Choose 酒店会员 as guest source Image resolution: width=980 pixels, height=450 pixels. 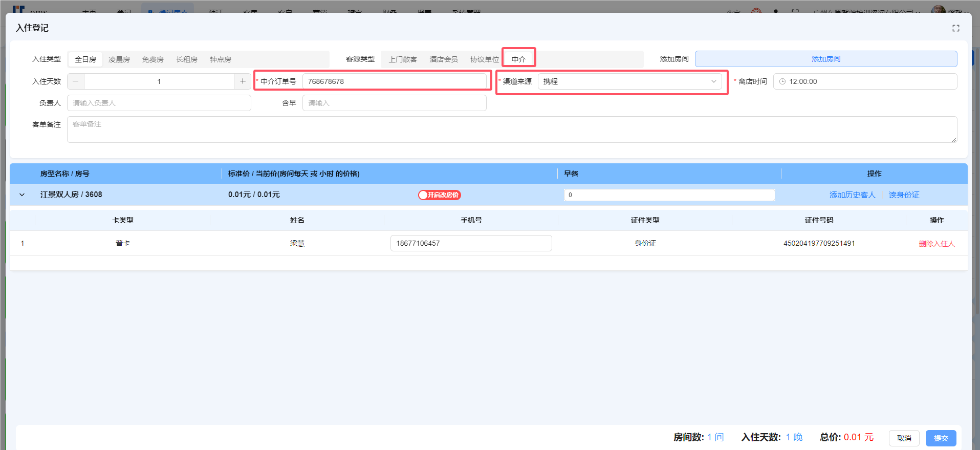443,59
